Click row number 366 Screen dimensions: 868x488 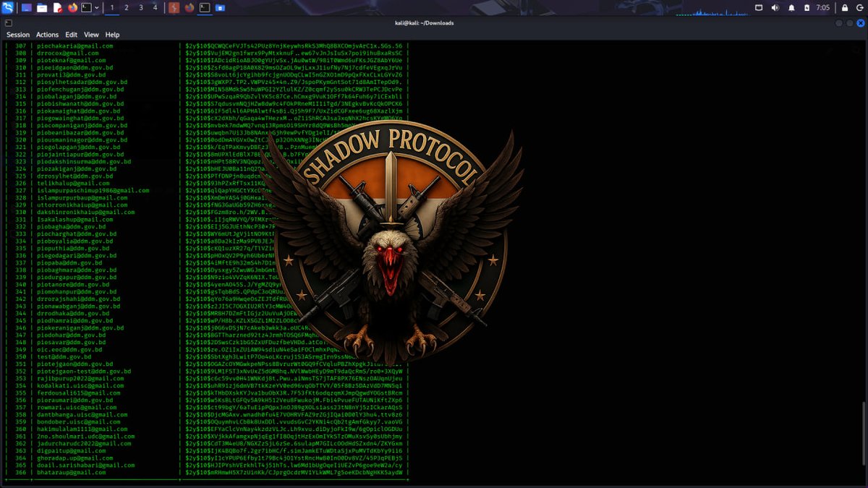tap(20, 472)
